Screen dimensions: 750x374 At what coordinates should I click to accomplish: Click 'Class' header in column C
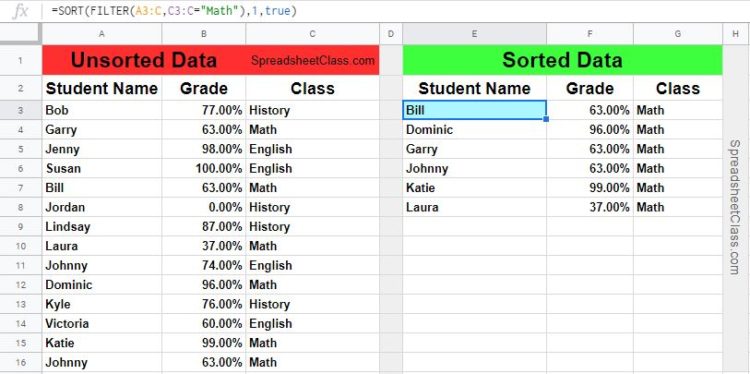[312, 88]
